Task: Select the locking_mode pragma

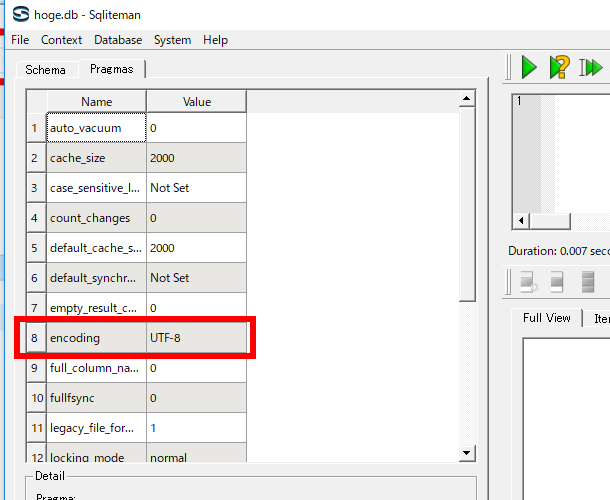Action: pyautogui.click(x=96, y=453)
